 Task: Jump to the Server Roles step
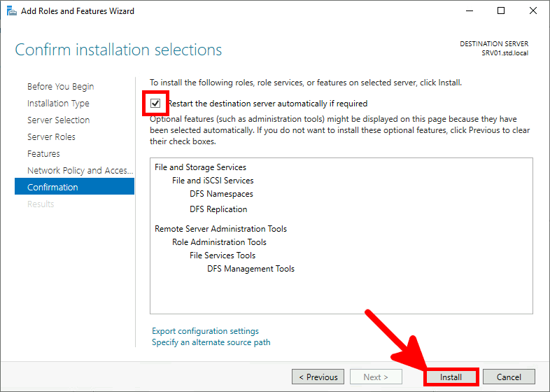pyautogui.click(x=51, y=137)
